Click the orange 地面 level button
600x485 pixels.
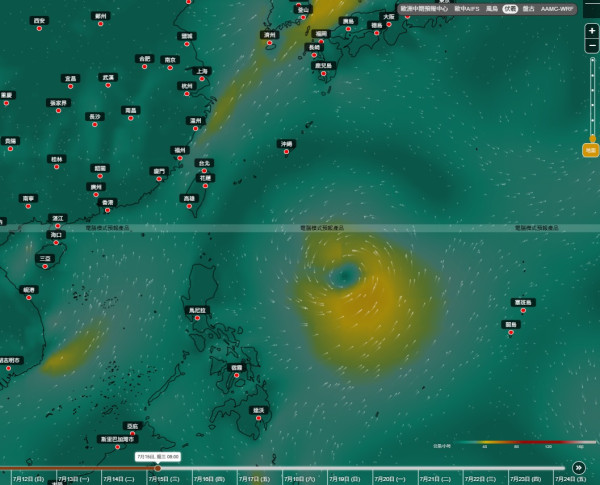[590, 150]
